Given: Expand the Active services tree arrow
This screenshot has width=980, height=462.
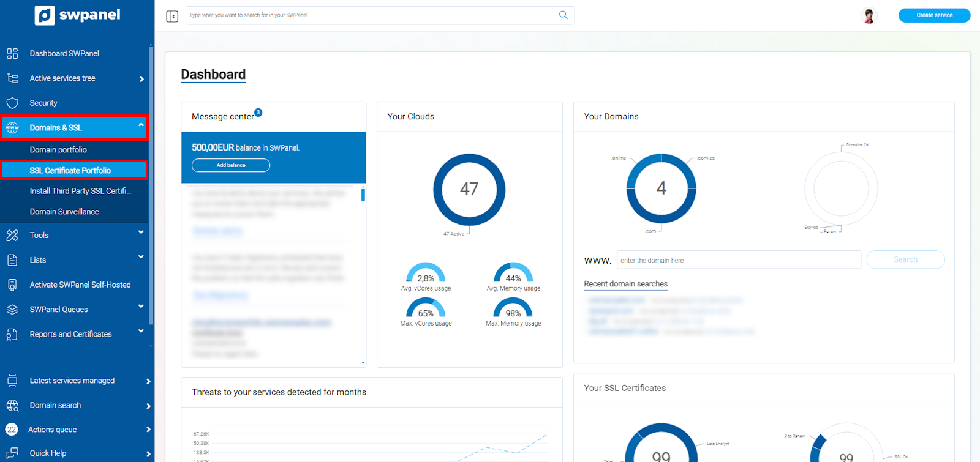Looking at the screenshot, I should [141, 79].
